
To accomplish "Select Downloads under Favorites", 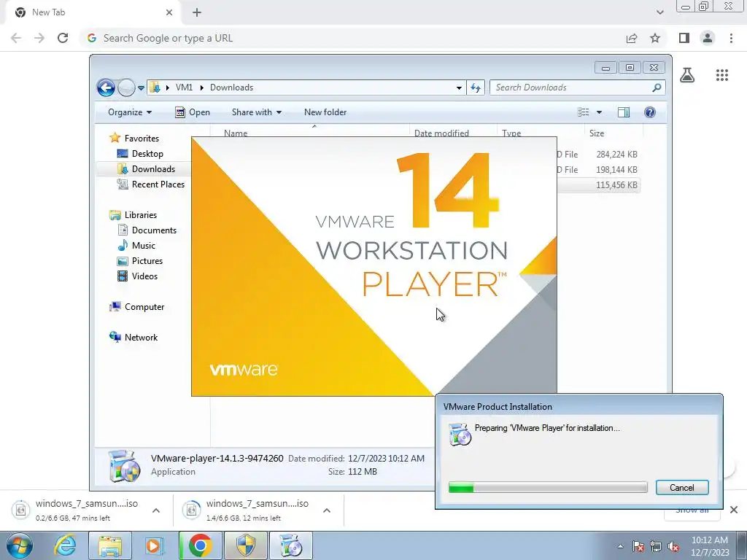I will click(146, 169).
